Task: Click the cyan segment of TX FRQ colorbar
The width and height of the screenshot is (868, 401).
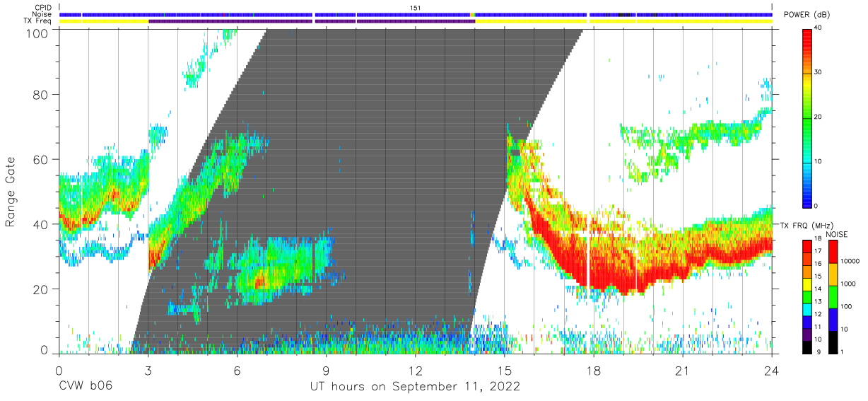Action: [x=809, y=308]
